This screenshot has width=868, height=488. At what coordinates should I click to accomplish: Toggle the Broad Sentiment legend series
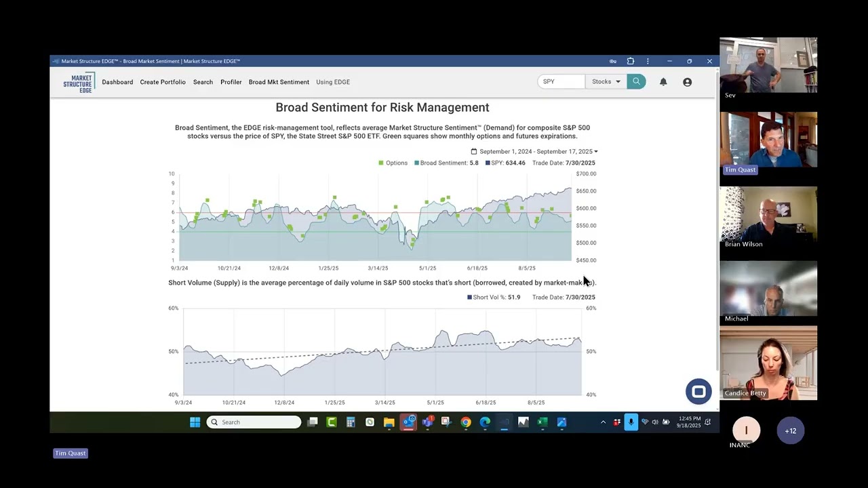[x=446, y=163]
